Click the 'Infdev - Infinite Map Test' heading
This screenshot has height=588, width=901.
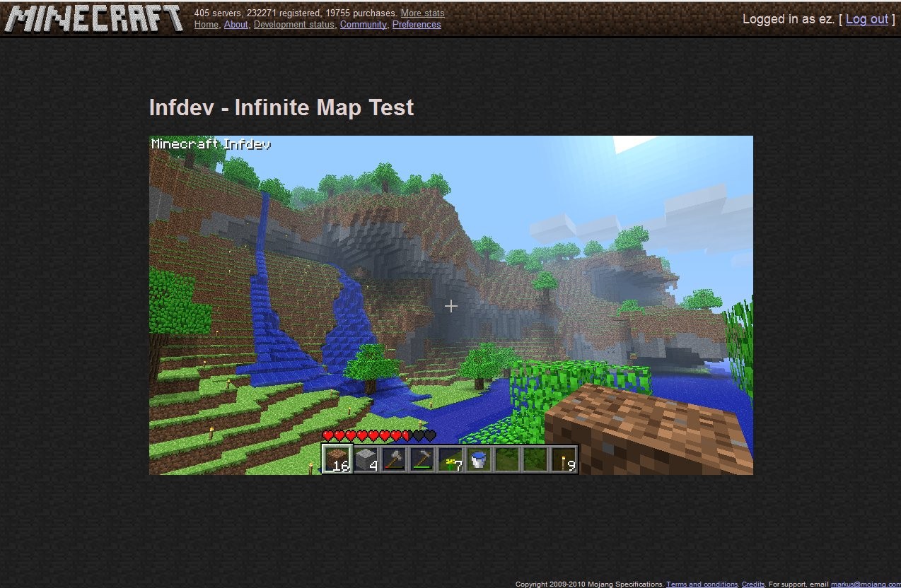[x=281, y=107]
